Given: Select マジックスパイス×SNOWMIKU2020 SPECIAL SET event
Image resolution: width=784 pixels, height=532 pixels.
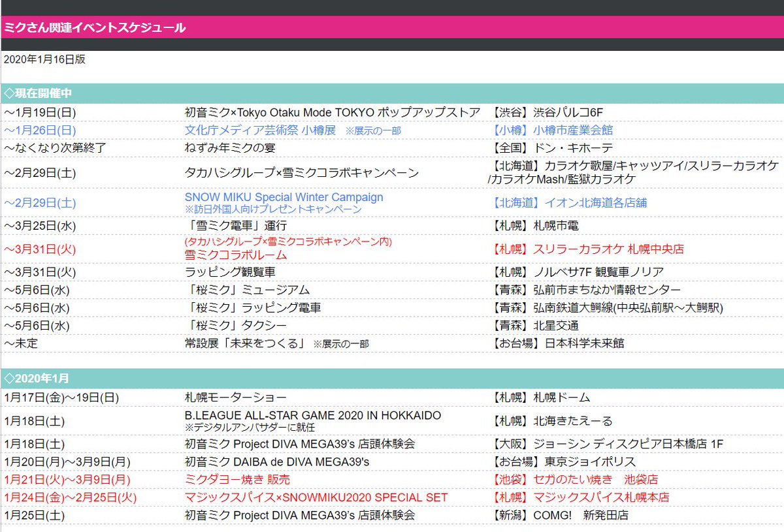Looking at the screenshot, I should pos(316,497).
